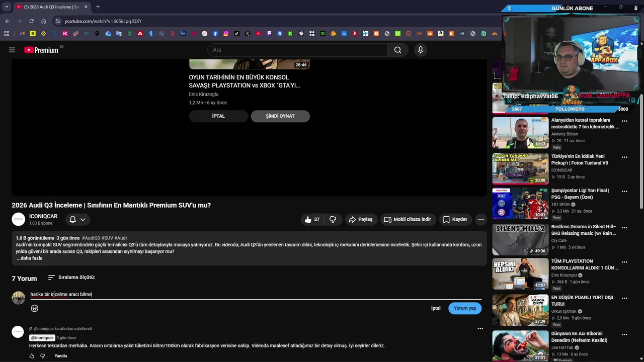The image size is (644, 362).
Task: Open ICONIQCAR channel avatar beside video title
Action: [x=19, y=219]
